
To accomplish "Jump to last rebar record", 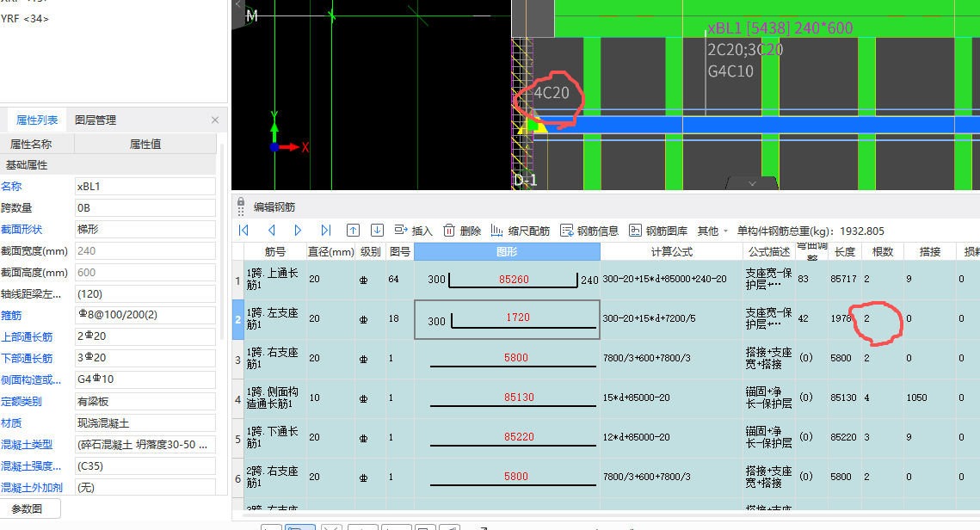I will coord(325,231).
